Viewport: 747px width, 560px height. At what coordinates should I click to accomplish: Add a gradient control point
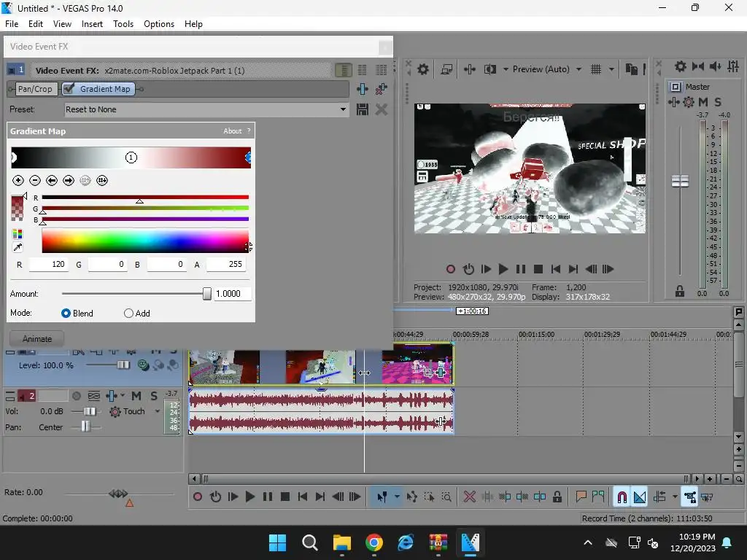(18, 181)
